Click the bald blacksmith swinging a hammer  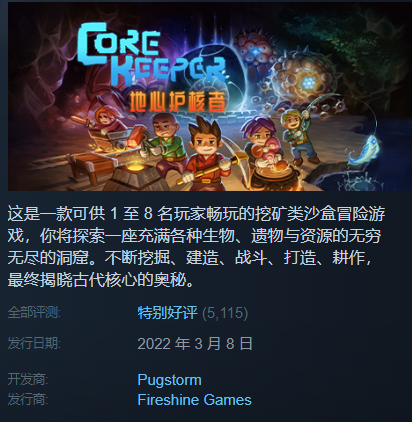[x=163, y=140]
